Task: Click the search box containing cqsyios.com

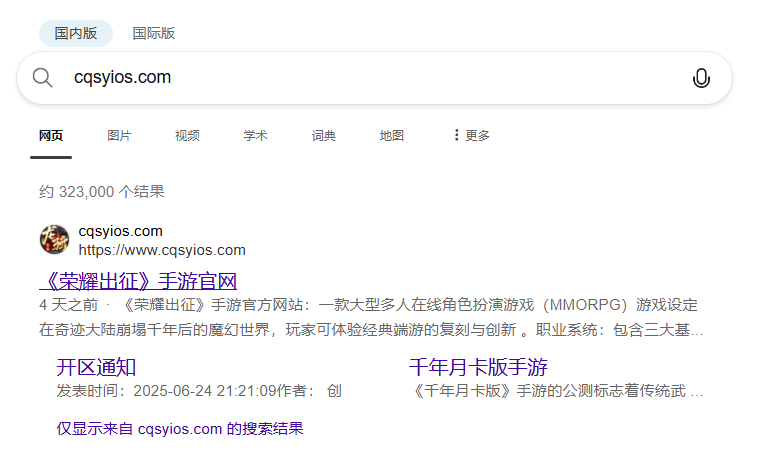Action: tap(370, 78)
